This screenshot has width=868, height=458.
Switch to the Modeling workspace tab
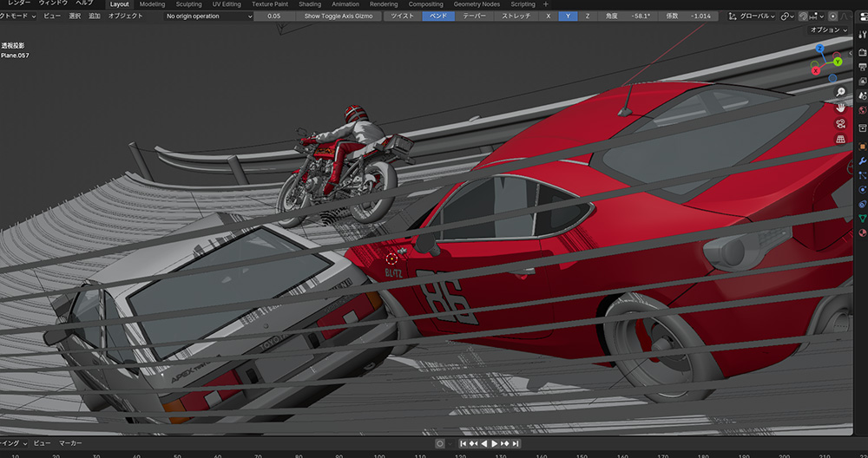(x=152, y=4)
